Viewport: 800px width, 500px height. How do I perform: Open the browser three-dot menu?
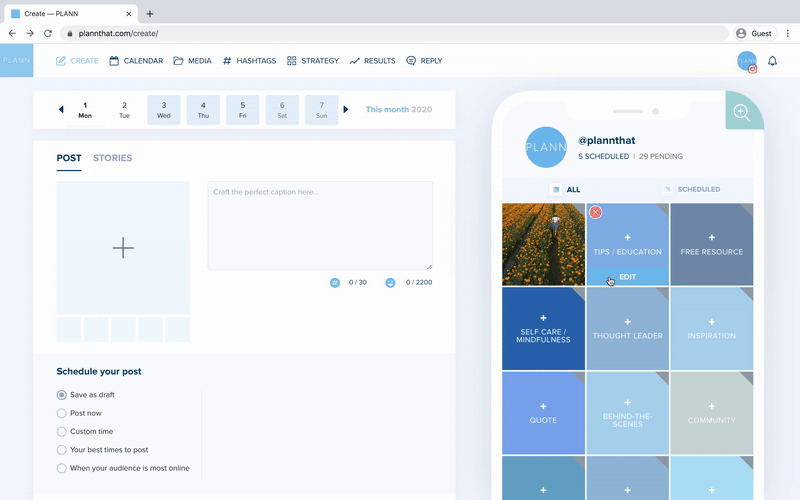pyautogui.click(x=788, y=33)
